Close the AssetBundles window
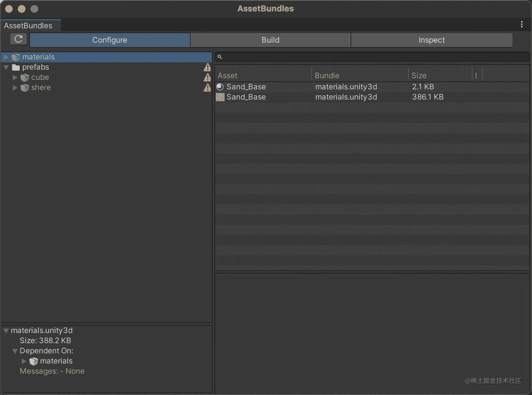The image size is (532, 395). click(9, 9)
